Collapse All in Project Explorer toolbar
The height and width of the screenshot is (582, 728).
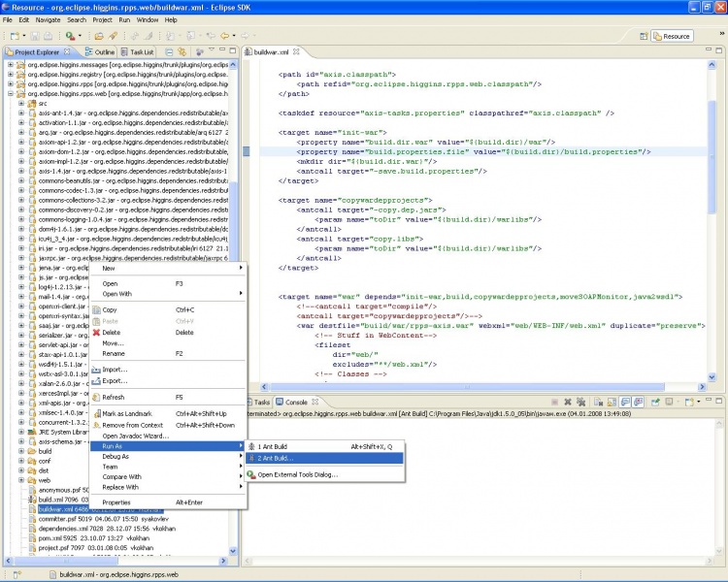click(170, 52)
